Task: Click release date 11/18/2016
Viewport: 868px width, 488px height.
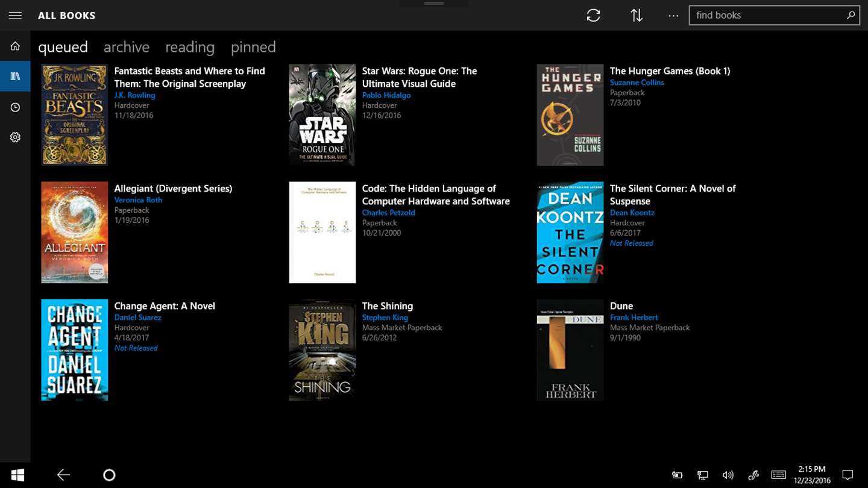Action: tap(134, 116)
